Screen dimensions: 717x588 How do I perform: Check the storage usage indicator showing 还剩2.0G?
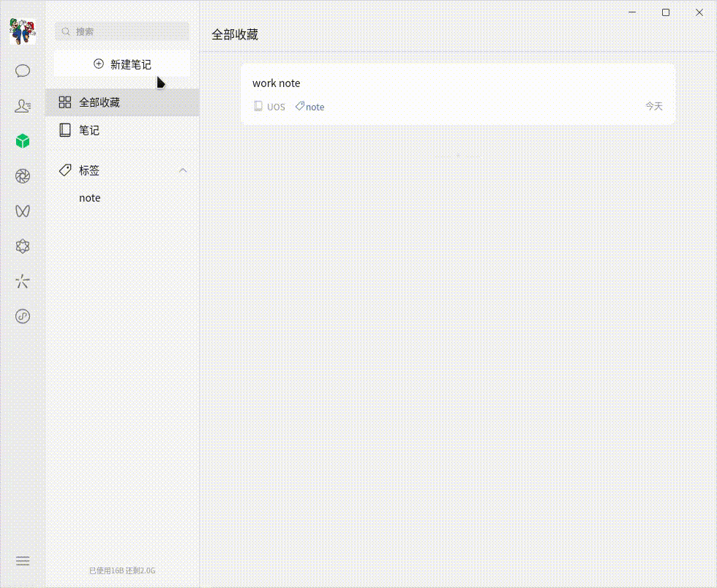(x=122, y=570)
